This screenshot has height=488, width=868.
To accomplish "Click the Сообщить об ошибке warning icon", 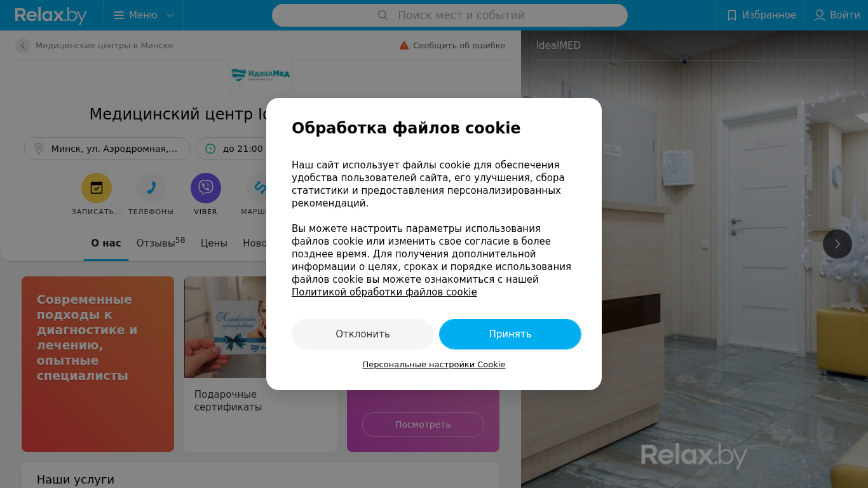I will pyautogui.click(x=404, y=46).
